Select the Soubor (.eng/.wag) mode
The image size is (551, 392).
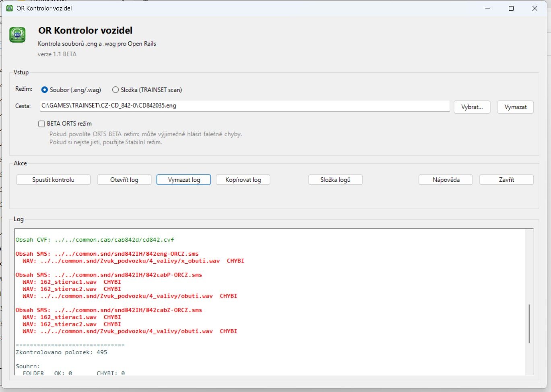tap(45, 90)
